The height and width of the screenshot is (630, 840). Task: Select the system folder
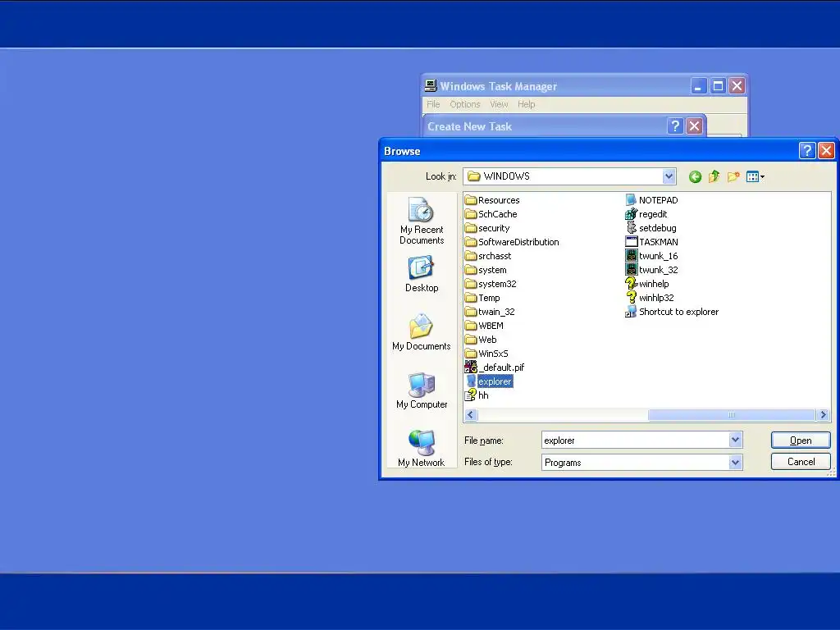coord(486,269)
